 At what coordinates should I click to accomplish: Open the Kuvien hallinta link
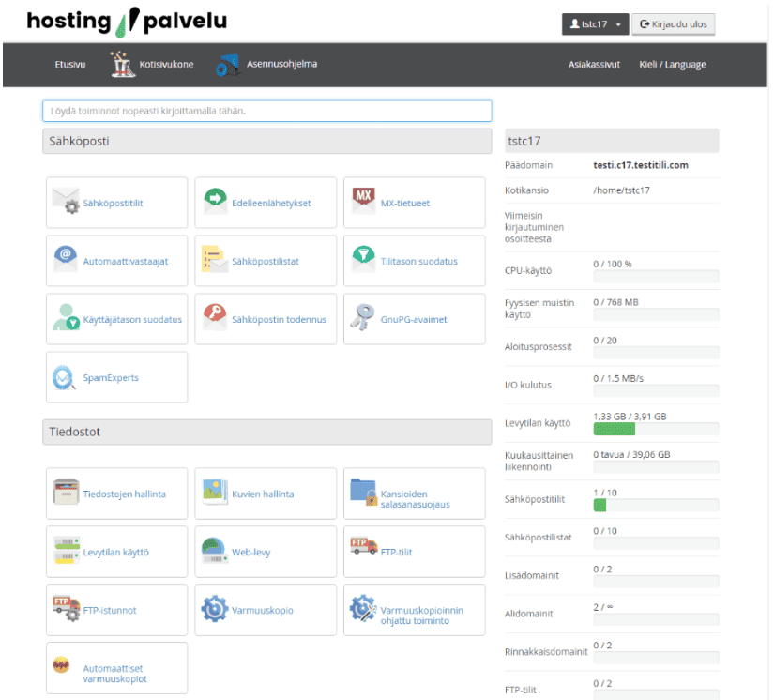pyautogui.click(x=263, y=495)
